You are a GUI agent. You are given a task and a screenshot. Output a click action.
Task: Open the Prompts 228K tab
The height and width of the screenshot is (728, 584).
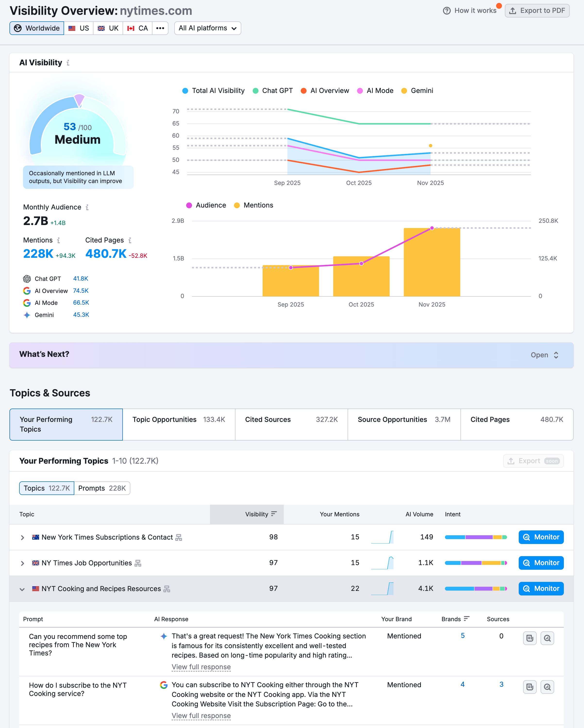pyautogui.click(x=102, y=488)
